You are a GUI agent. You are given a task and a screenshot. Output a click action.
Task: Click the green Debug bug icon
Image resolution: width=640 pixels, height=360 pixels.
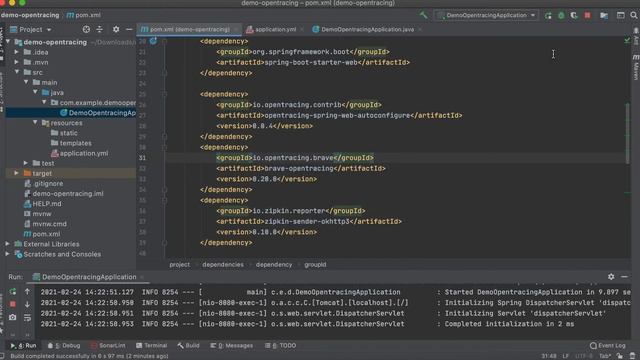click(561, 16)
